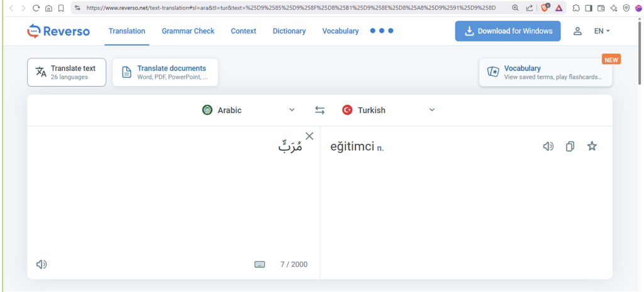Click Download for Windows button

pos(508,31)
